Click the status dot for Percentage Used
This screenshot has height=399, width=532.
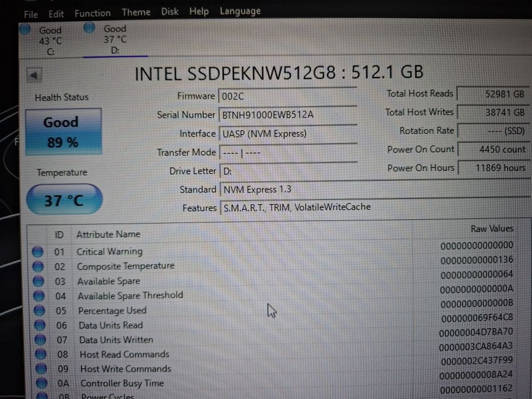tap(39, 311)
